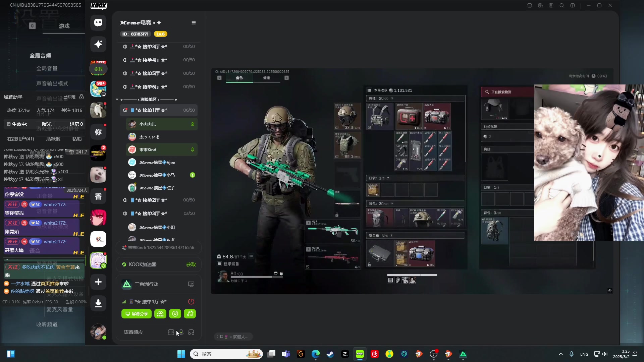Screen dimensions: 644x362
Task: Click the streamer webcam overlay
Action: click(589, 163)
